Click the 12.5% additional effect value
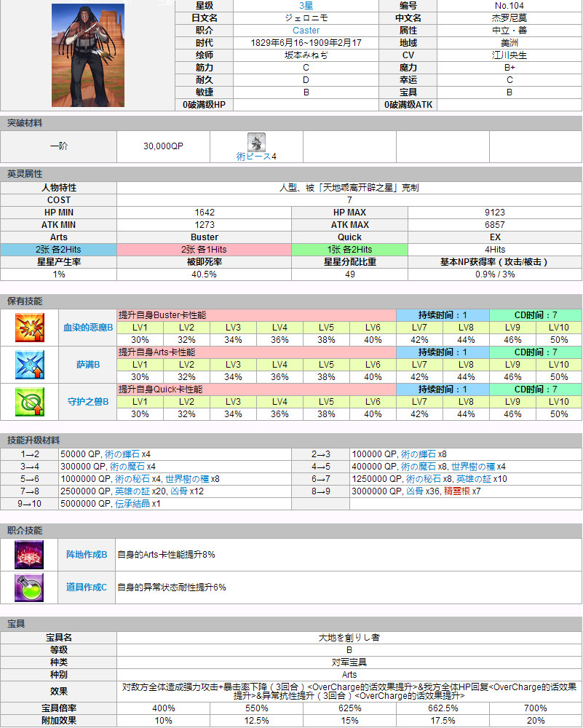Viewport: 583px width, 728px height. click(x=257, y=721)
